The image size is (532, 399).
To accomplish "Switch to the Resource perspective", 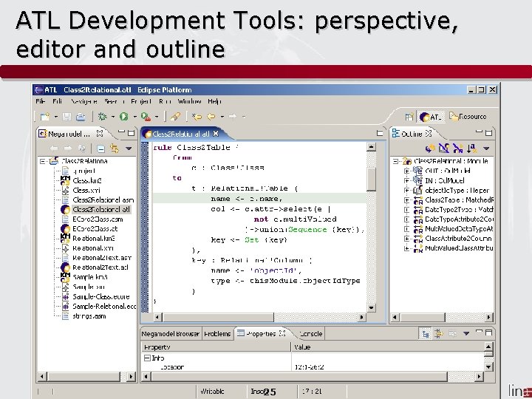I will pos(468,117).
